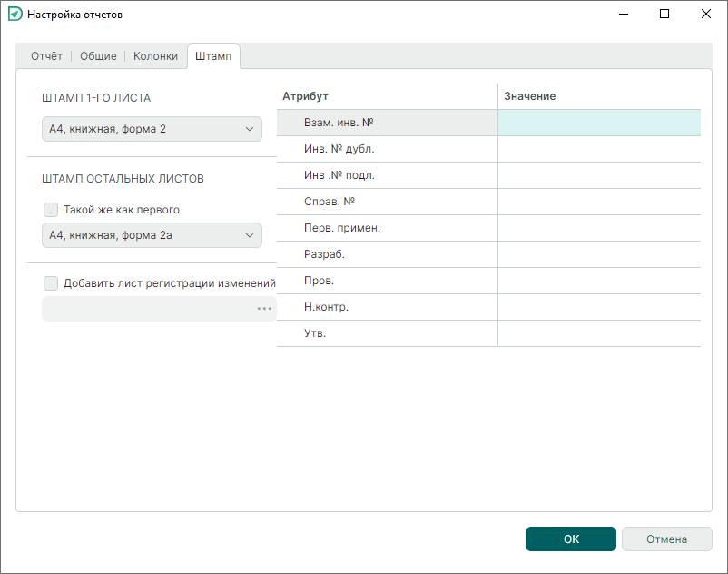This screenshot has width=728, height=574.
Task: Toggle 'Добавить лист регистрации изменений' checkbox
Action: (x=51, y=283)
